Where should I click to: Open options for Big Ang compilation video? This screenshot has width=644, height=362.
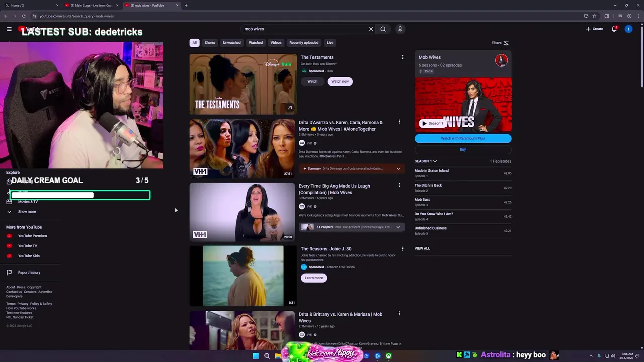[x=399, y=185]
